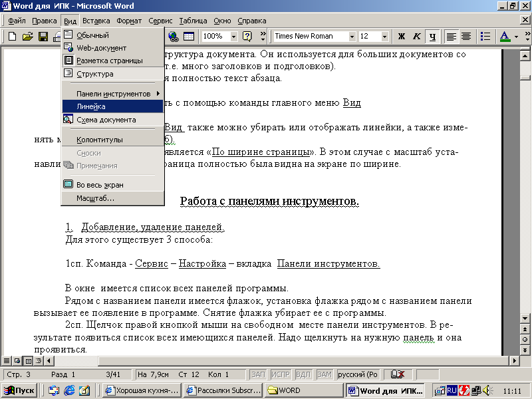Image resolution: width=532 pixels, height=399 pixels.
Task: Apply font color with letter A
Action: 505,36
